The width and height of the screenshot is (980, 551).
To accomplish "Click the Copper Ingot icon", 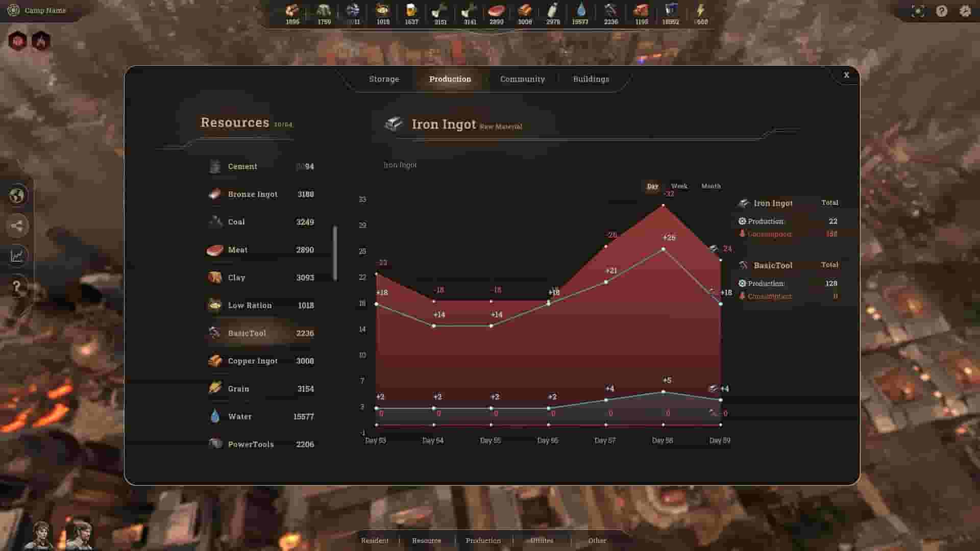I will click(x=215, y=361).
